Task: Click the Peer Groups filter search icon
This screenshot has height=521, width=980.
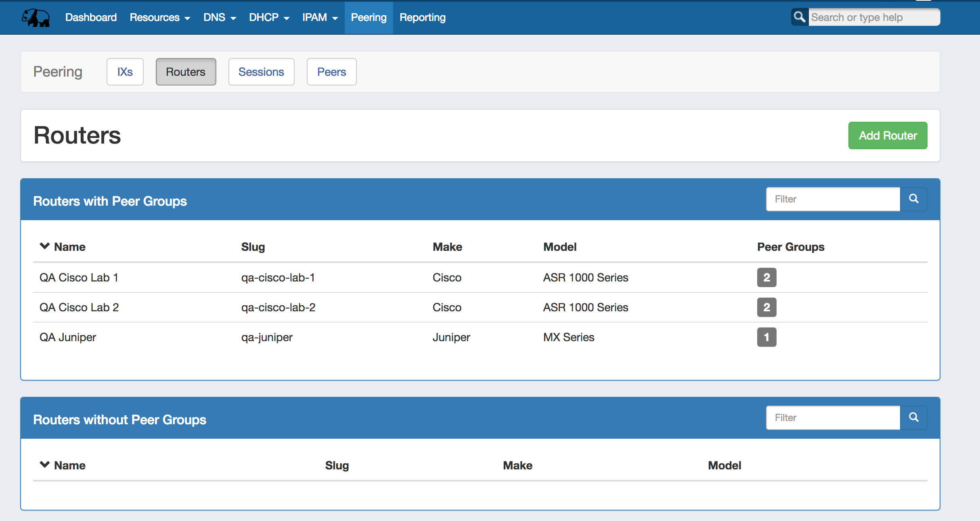Action: (x=914, y=199)
